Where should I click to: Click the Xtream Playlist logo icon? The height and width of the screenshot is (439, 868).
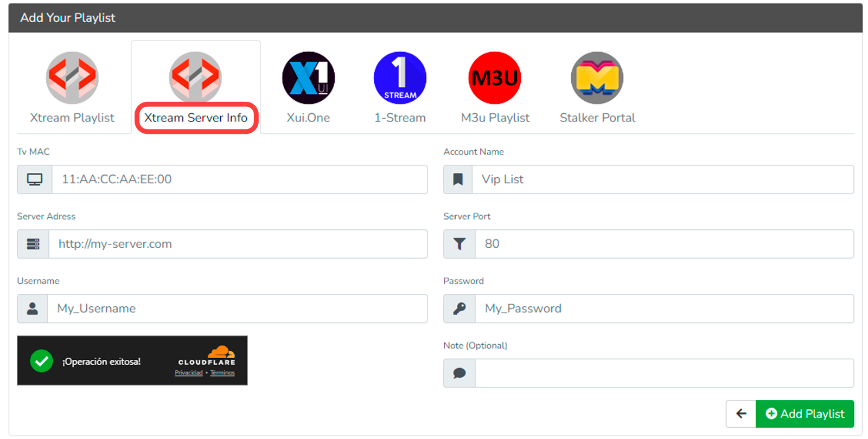72,78
